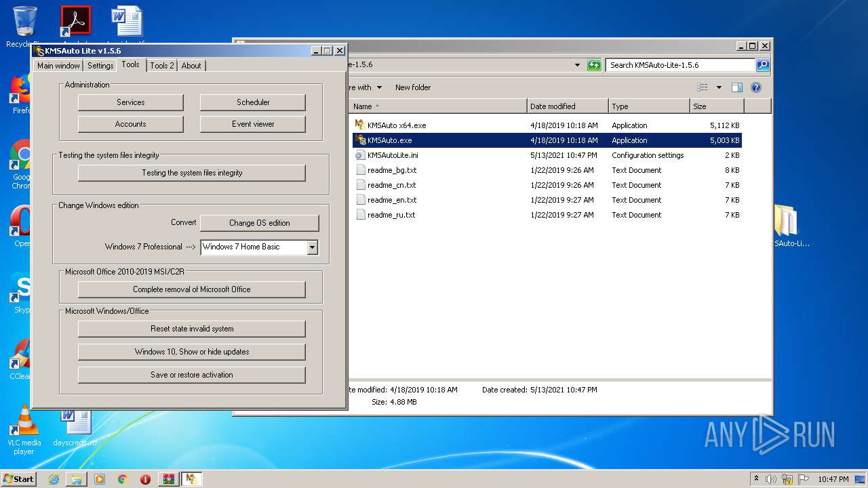Screen dimensions: 868x488
Task: Click the 5/13/2021 10:47 PM date cell
Action: pos(564,155)
